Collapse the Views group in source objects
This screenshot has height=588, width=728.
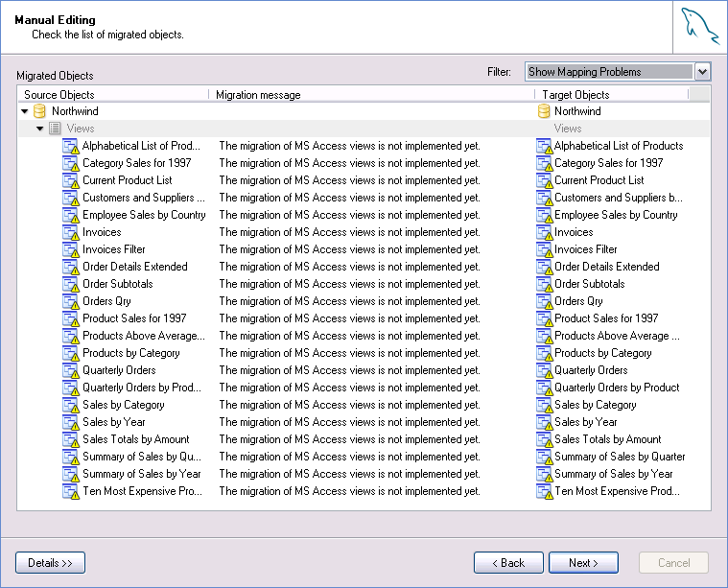click(40, 129)
